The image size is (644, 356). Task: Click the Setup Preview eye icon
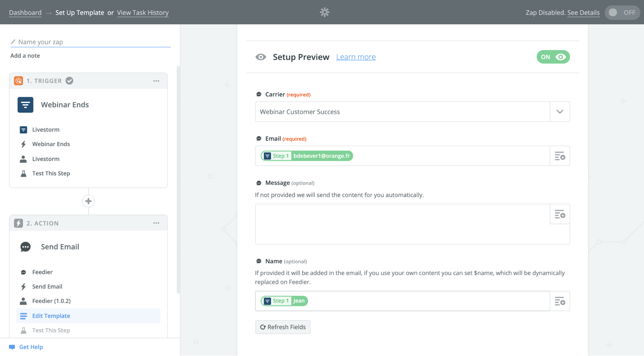tap(261, 57)
